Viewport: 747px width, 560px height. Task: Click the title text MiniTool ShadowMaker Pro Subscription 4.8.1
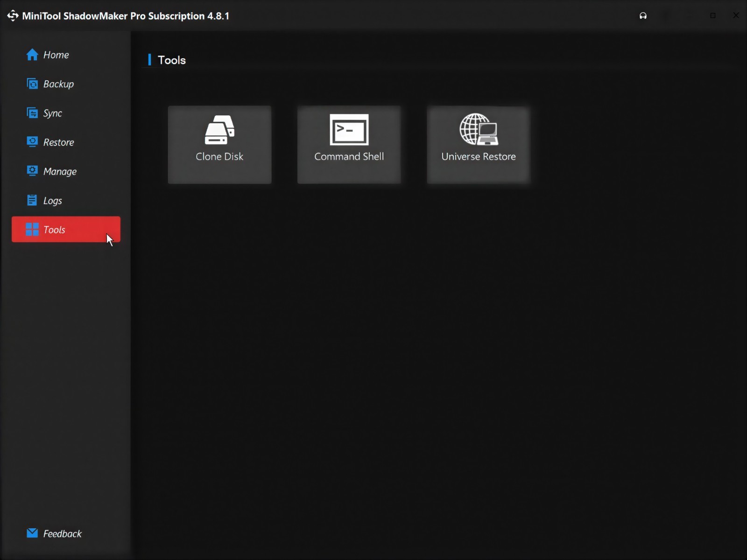point(126,16)
